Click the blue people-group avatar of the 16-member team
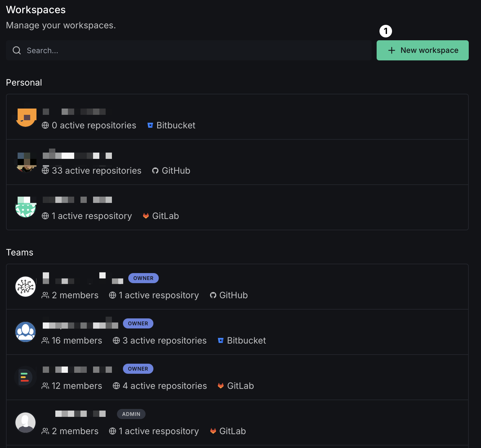This screenshot has width=481, height=448. [x=26, y=332]
